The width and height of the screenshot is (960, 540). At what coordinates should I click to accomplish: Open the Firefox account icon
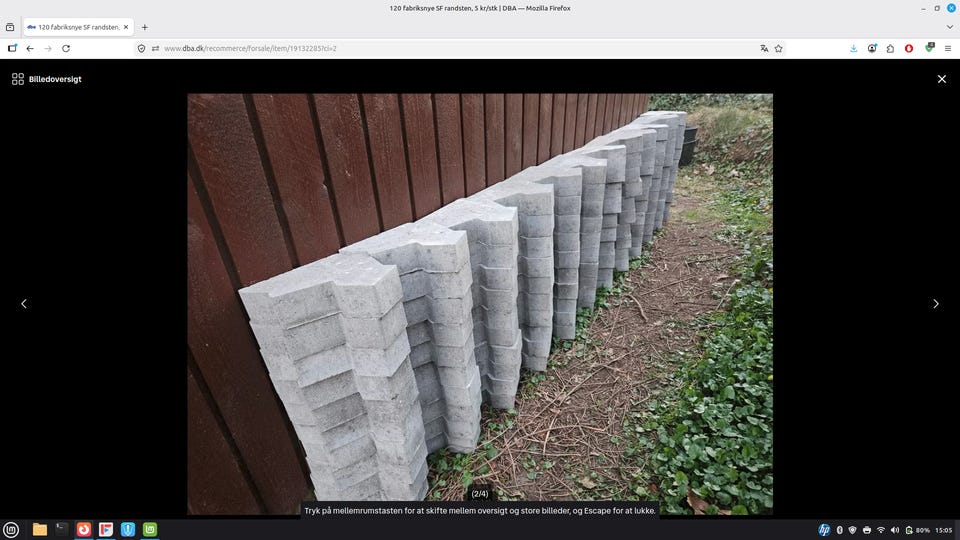[x=872, y=48]
